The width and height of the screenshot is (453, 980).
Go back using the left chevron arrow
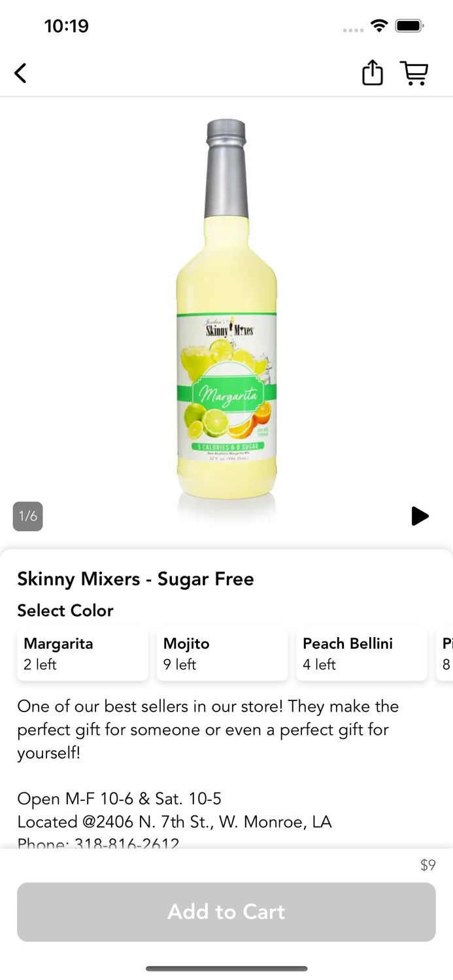coord(21,73)
